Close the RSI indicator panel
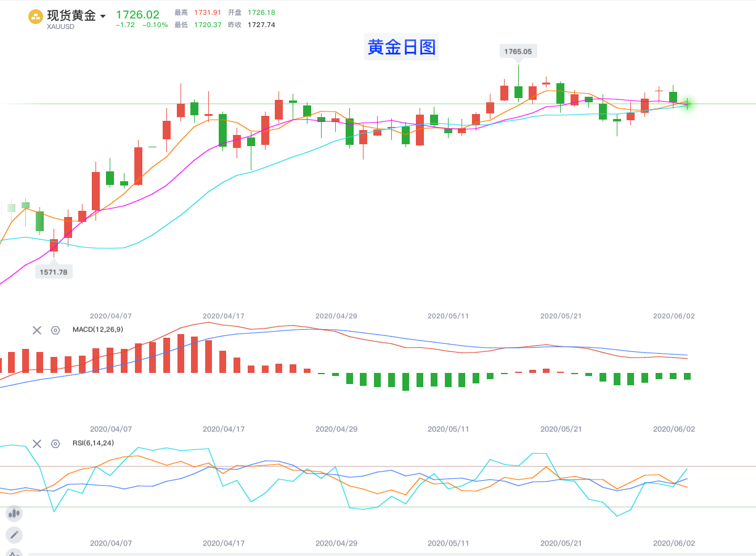 click(x=37, y=444)
